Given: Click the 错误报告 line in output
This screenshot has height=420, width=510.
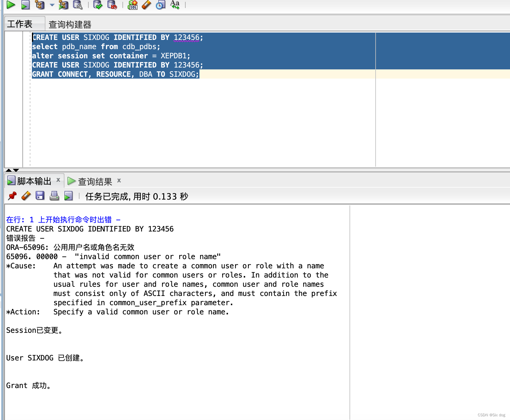Looking at the screenshot, I should (x=25, y=238).
